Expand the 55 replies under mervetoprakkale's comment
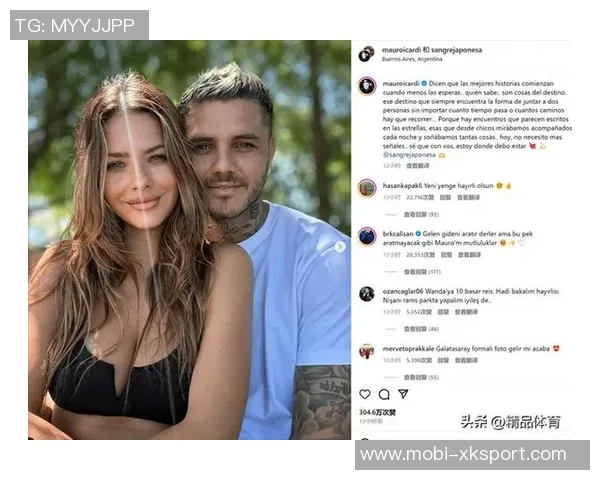Image resolution: width=600 pixels, height=480 pixels. [421, 377]
